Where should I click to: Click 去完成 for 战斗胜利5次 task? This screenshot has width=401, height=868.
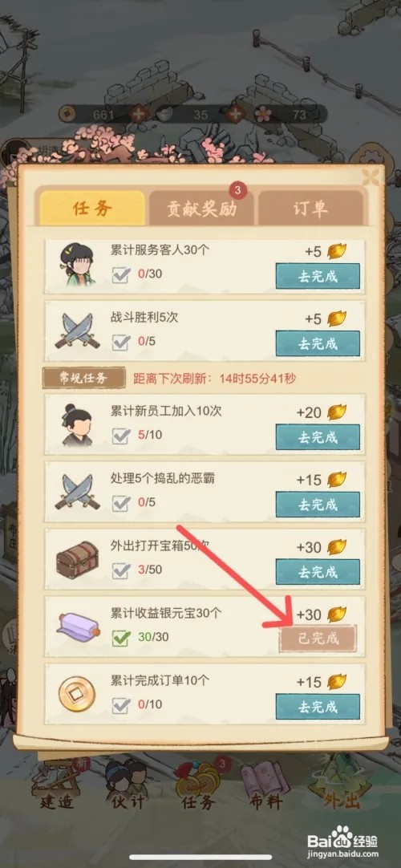coord(318,344)
